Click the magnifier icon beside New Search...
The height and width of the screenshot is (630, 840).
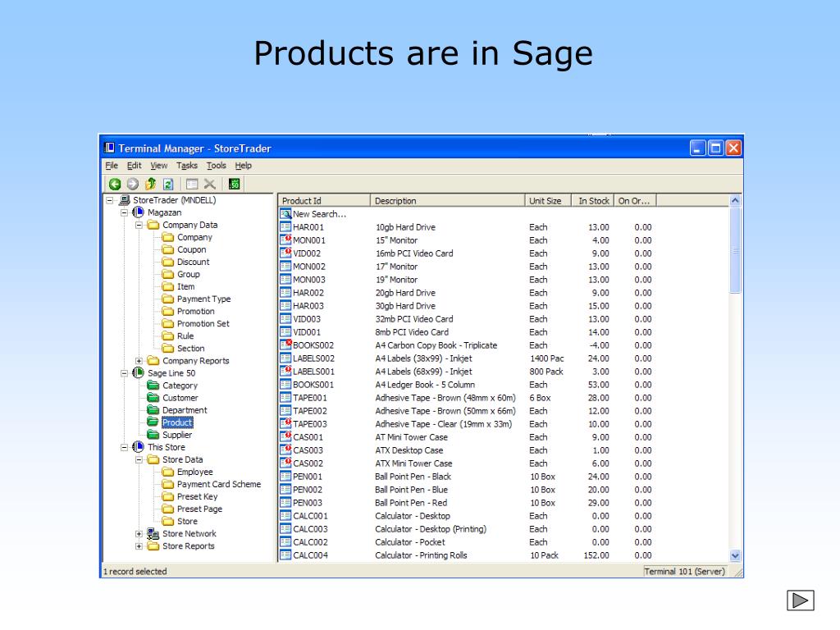(285, 214)
